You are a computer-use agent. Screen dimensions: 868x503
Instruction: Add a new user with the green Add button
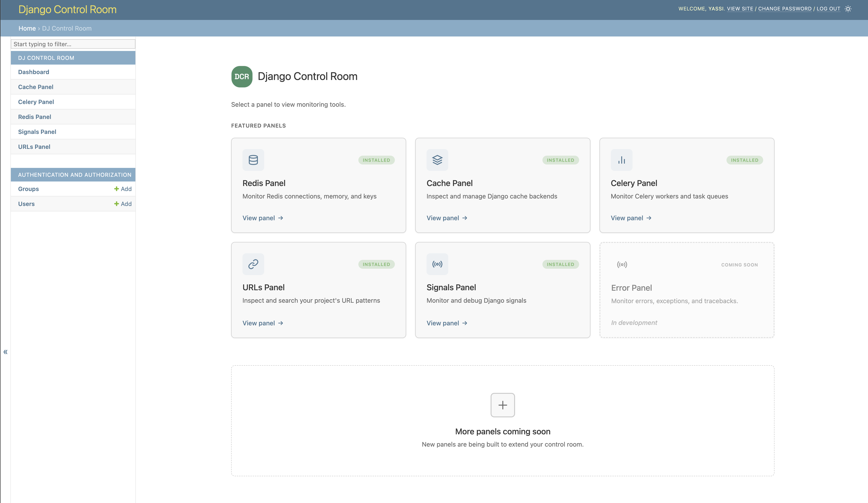(x=123, y=204)
